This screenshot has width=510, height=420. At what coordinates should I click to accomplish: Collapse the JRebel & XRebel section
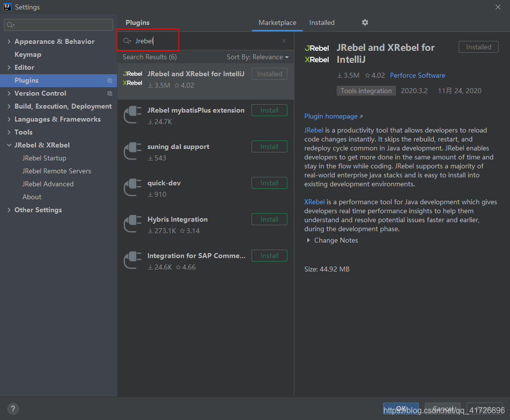9,145
